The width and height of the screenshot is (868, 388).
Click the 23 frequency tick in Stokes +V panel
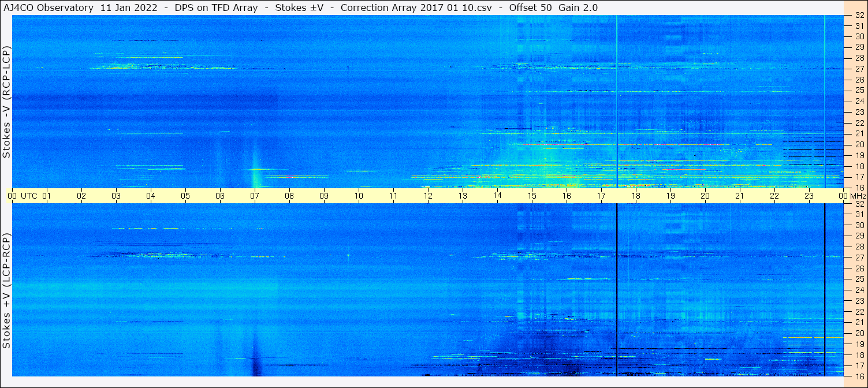(x=859, y=301)
